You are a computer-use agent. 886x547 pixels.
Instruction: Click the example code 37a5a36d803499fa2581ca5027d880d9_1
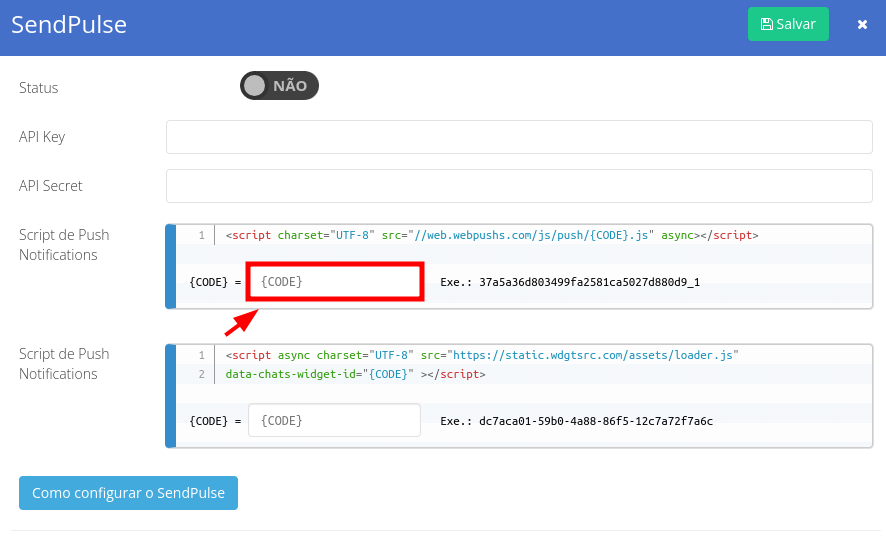[589, 282]
